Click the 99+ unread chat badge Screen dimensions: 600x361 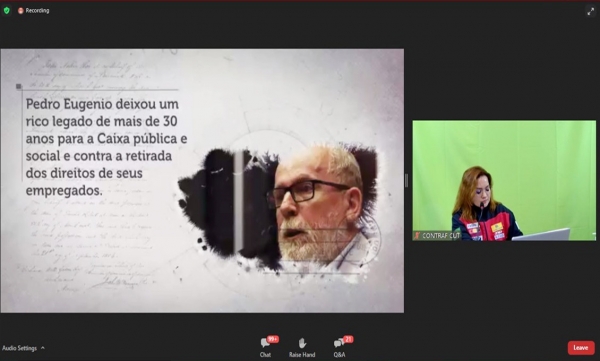point(273,339)
